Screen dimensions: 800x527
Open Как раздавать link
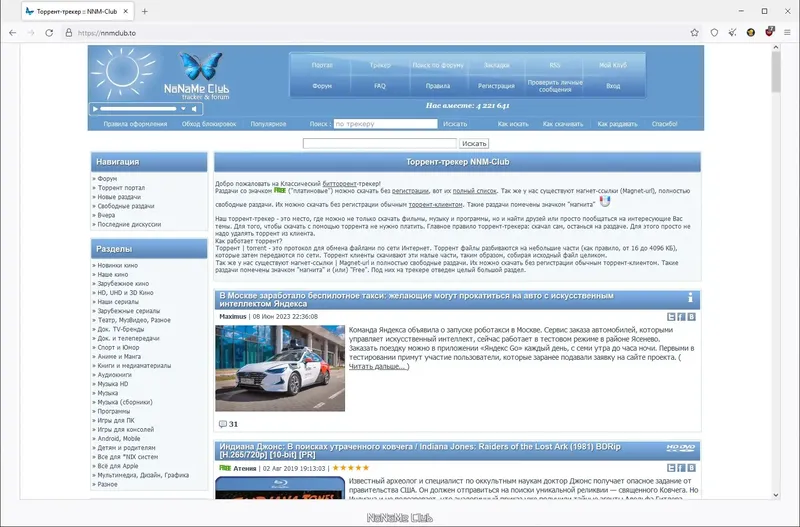point(617,124)
